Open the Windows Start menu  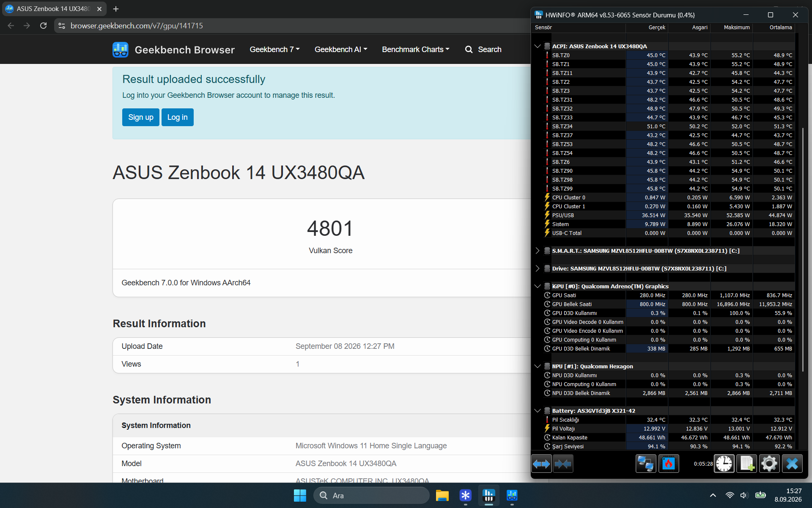coord(300,495)
